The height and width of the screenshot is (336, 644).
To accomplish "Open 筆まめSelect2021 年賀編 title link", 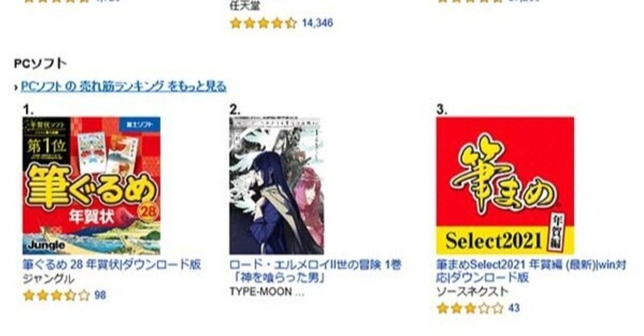I will [531, 271].
